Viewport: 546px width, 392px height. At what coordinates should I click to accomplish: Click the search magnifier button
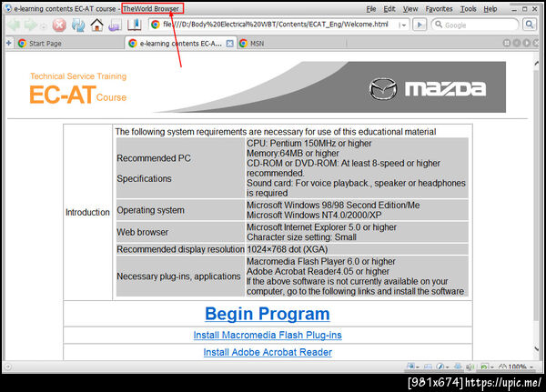click(530, 25)
